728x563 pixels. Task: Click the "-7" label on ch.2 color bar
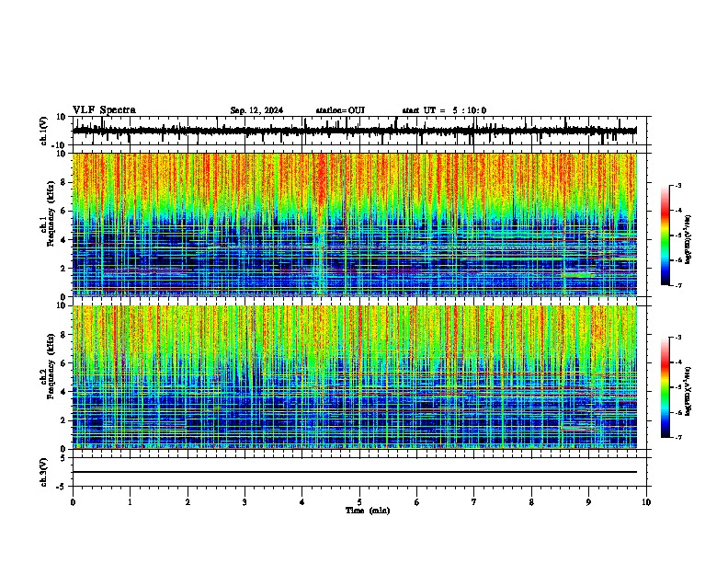678,438
